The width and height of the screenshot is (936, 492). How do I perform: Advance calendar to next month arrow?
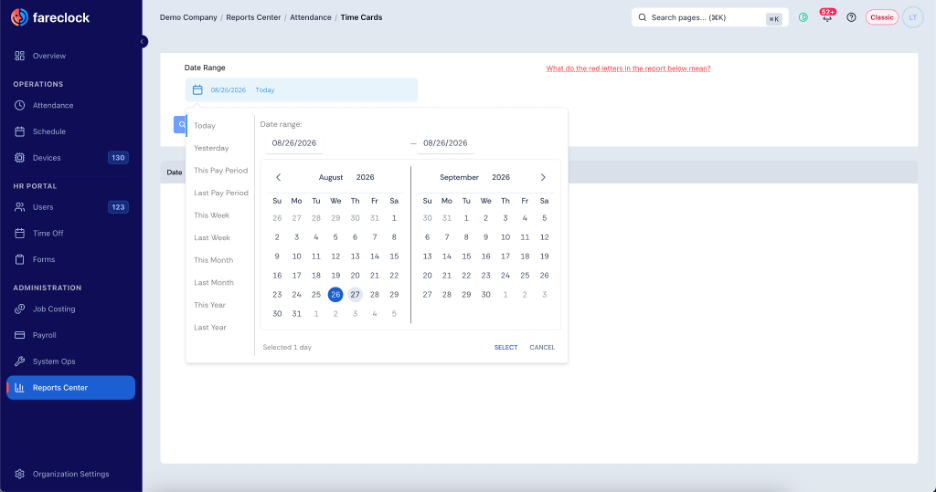pyautogui.click(x=543, y=177)
